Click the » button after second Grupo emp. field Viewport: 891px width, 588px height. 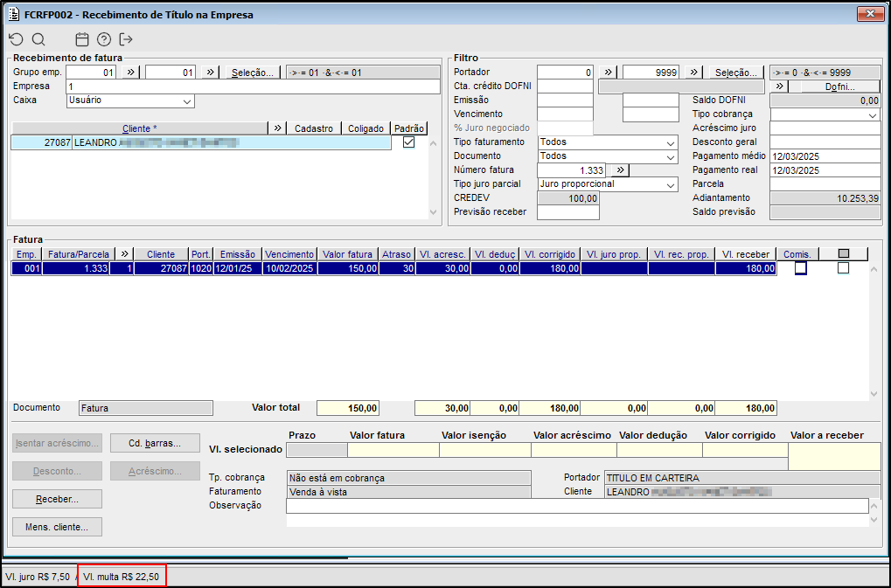(x=210, y=73)
